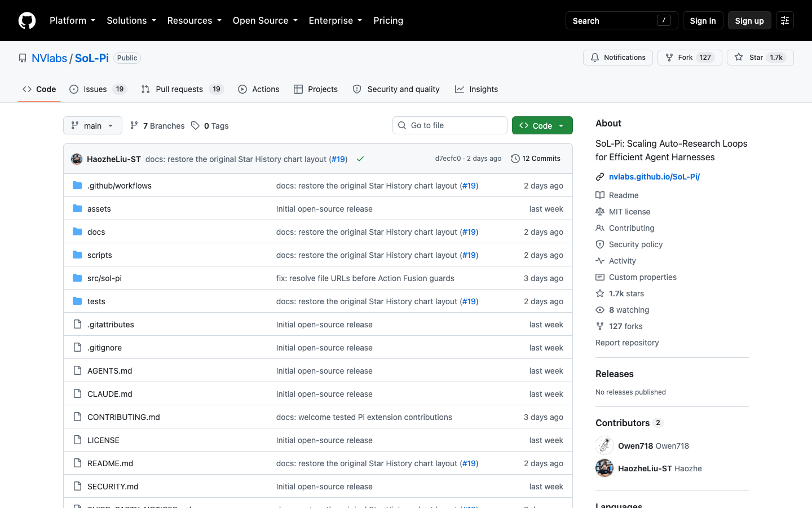Open the 0 Tags page
The image size is (812, 508).
(210, 126)
